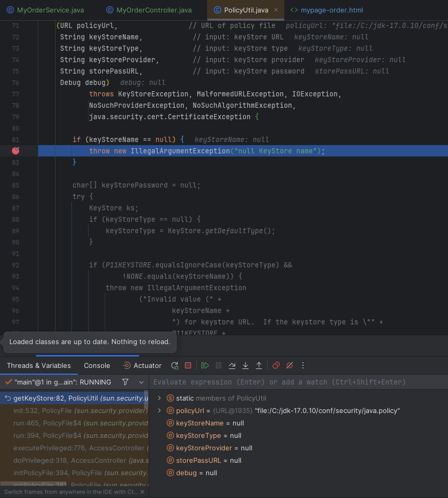Click the static members S icon
448x498 pixels.
tap(170, 398)
